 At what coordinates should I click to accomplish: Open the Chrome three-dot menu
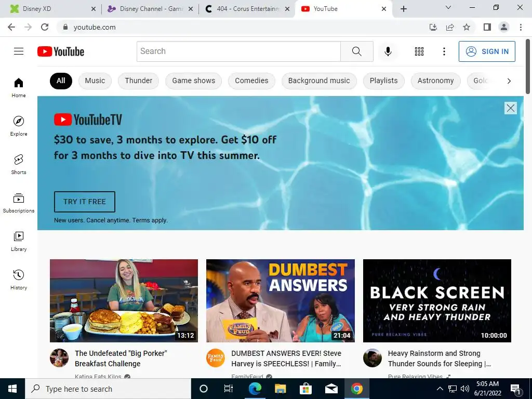coord(521,27)
